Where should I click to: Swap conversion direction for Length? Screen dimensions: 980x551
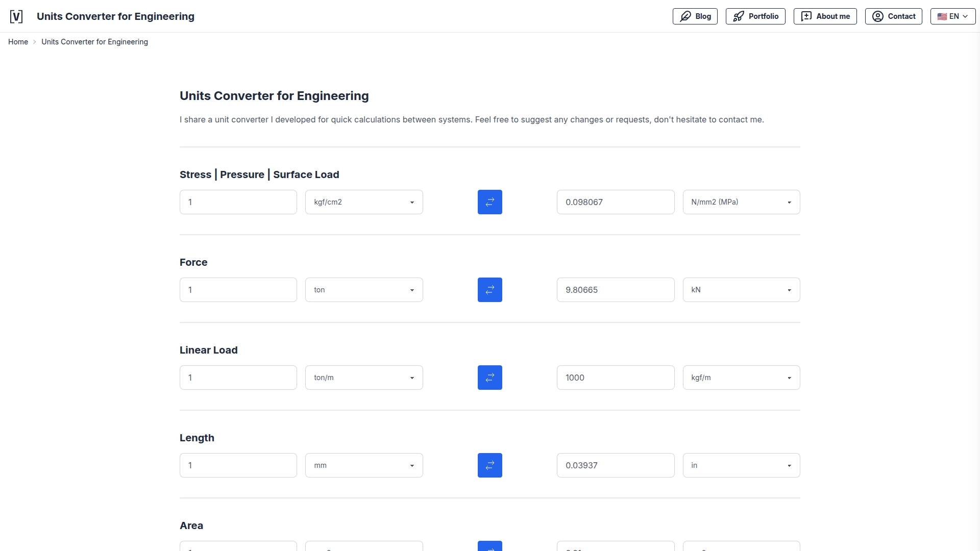coord(489,465)
